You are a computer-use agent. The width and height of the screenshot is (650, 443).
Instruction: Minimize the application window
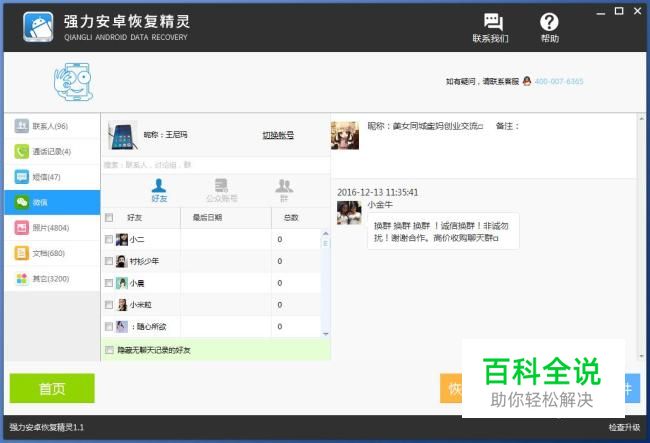click(601, 12)
